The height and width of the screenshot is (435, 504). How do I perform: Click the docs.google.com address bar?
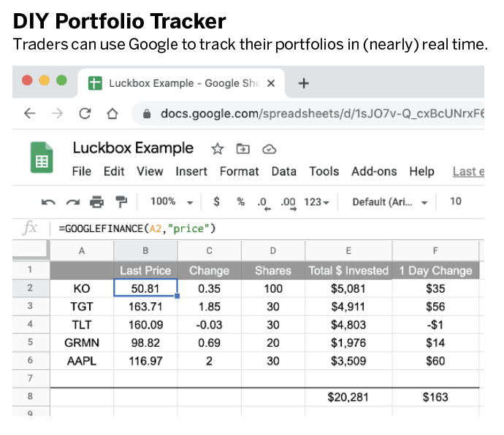click(x=308, y=114)
